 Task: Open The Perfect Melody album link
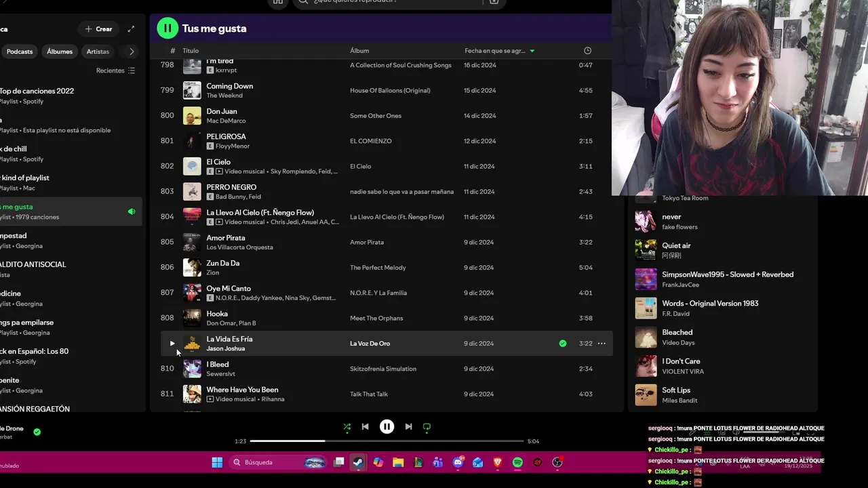coord(378,268)
